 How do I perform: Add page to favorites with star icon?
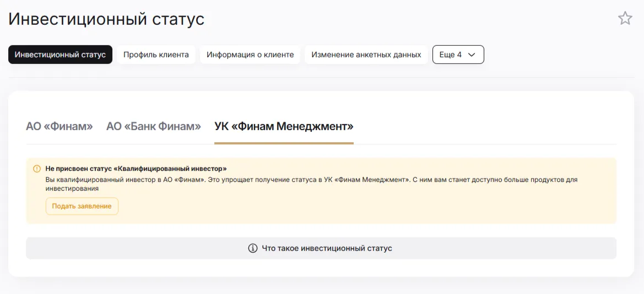tap(625, 19)
